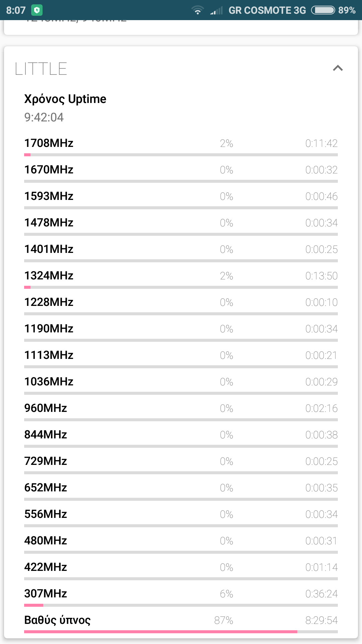This screenshot has width=362, height=644.
Task: Tap the Wi-Fi status icon
Action: point(198,10)
